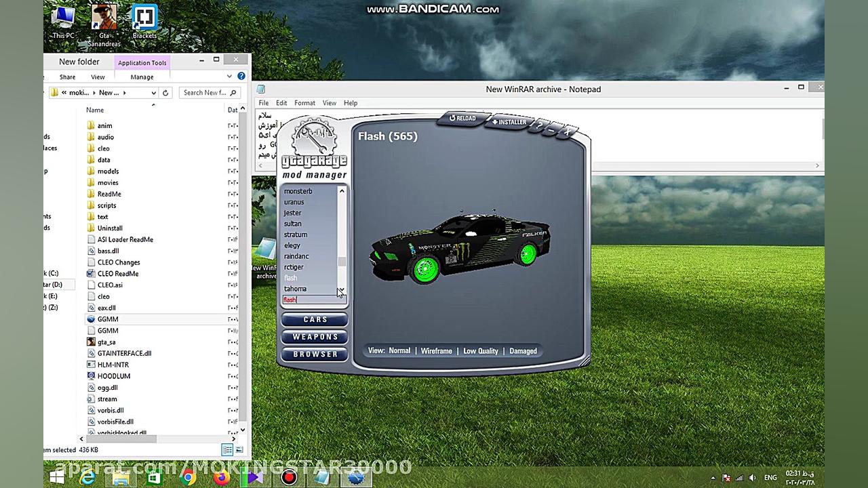Launch Google Chrome from taskbar
The height and width of the screenshot is (488, 868).
[x=189, y=478]
